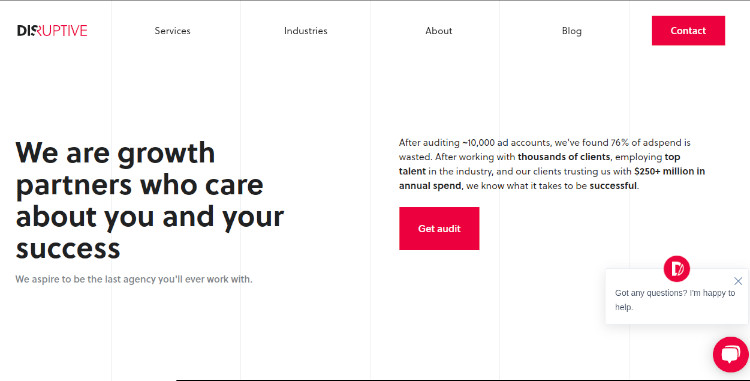Click the bold 'top talent' text
Image resolution: width=750 pixels, height=381 pixels.
coord(540,164)
